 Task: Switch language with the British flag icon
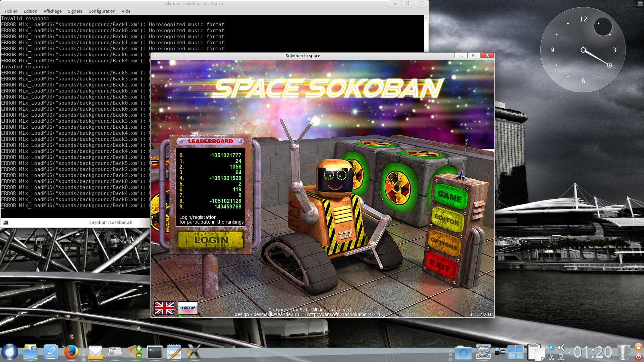(164, 308)
